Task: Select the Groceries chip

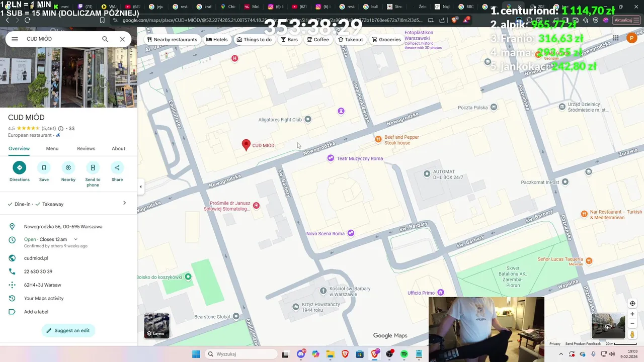Action: pyautogui.click(x=386, y=40)
